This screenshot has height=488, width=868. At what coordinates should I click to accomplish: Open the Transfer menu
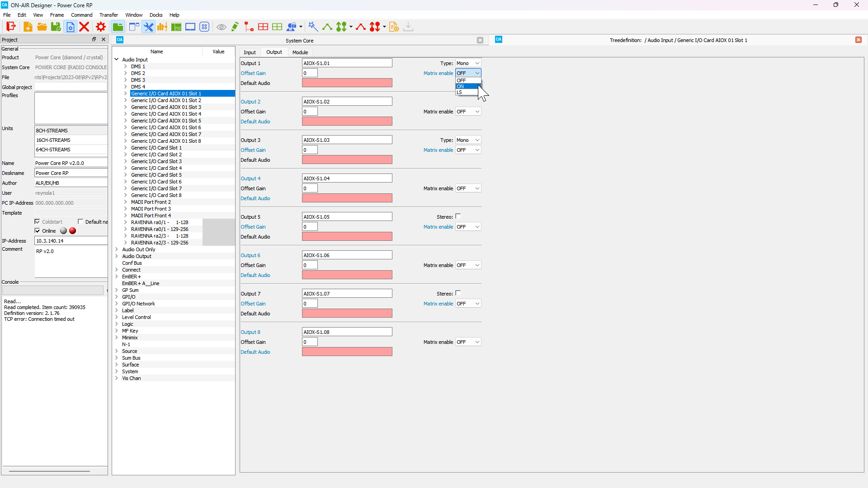pyautogui.click(x=108, y=15)
